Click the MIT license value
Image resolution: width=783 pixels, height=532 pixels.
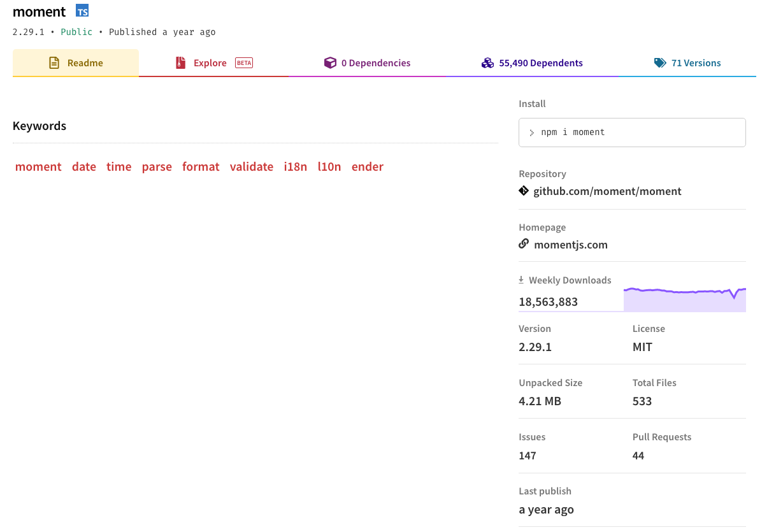pyautogui.click(x=642, y=347)
